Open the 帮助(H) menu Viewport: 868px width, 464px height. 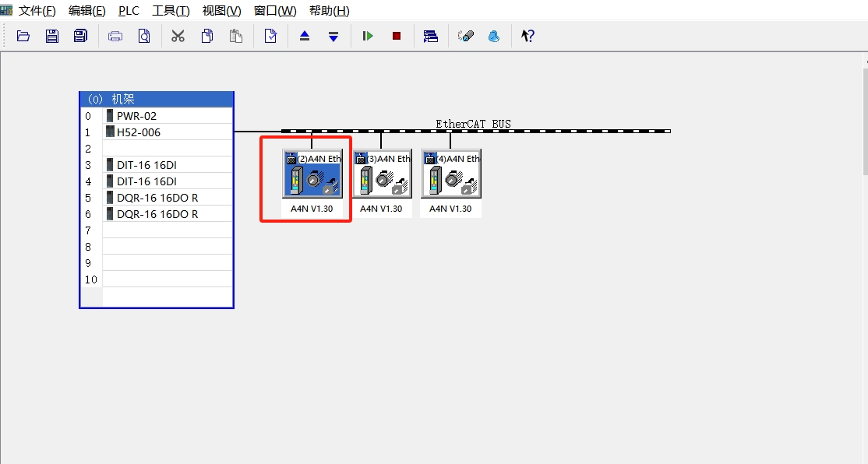tap(329, 11)
